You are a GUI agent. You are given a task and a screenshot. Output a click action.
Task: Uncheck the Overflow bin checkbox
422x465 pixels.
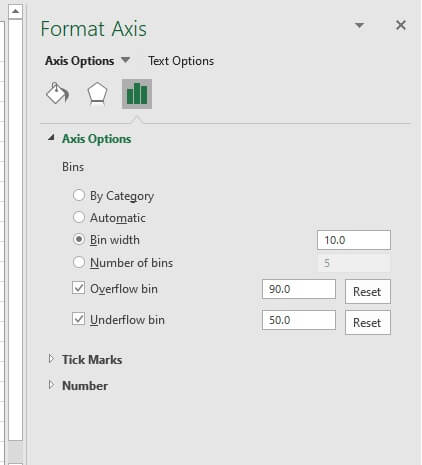[78, 288]
